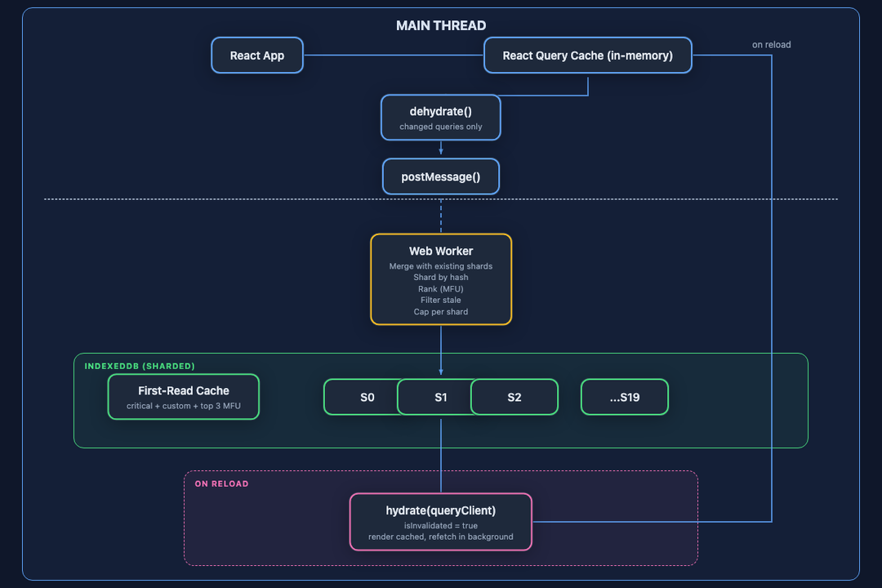
Task: Click the React App node
Action: tap(257, 56)
